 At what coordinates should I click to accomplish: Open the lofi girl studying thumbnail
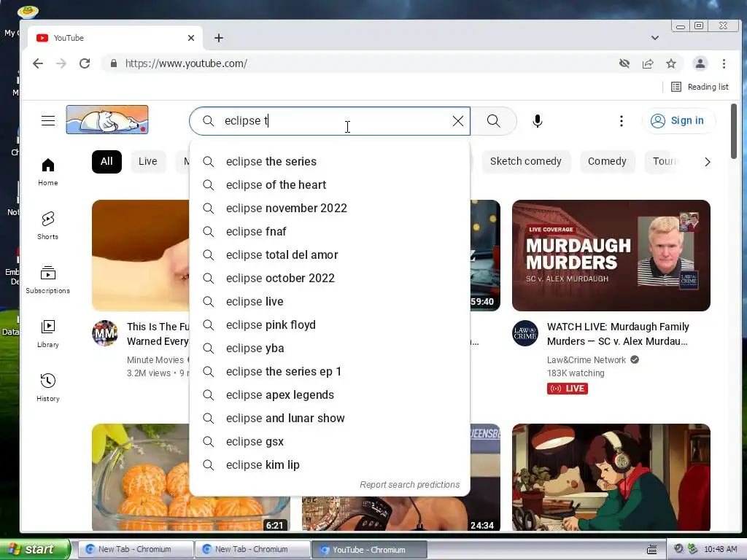[611, 477]
